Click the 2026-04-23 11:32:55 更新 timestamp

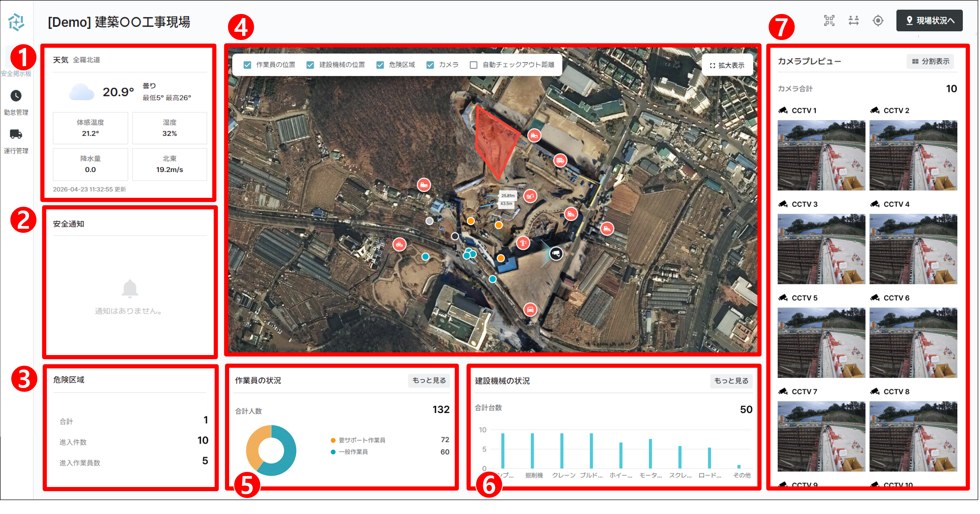[90, 189]
